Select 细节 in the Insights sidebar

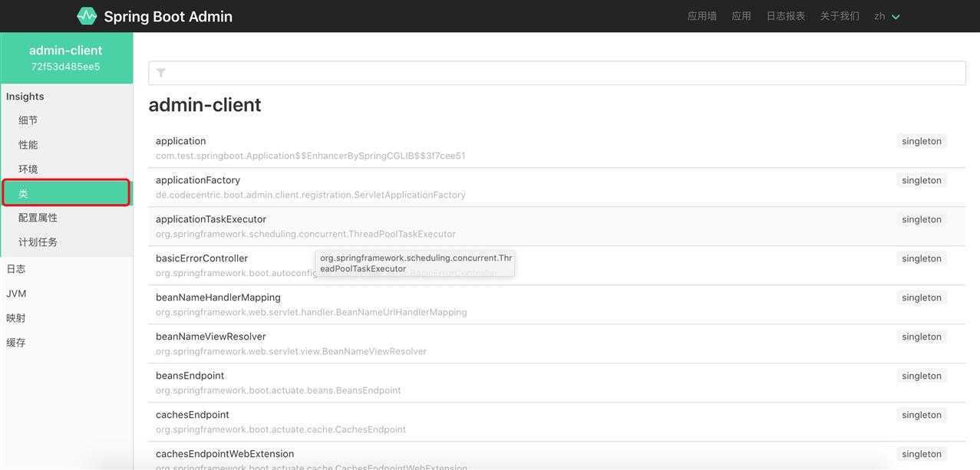[28, 120]
